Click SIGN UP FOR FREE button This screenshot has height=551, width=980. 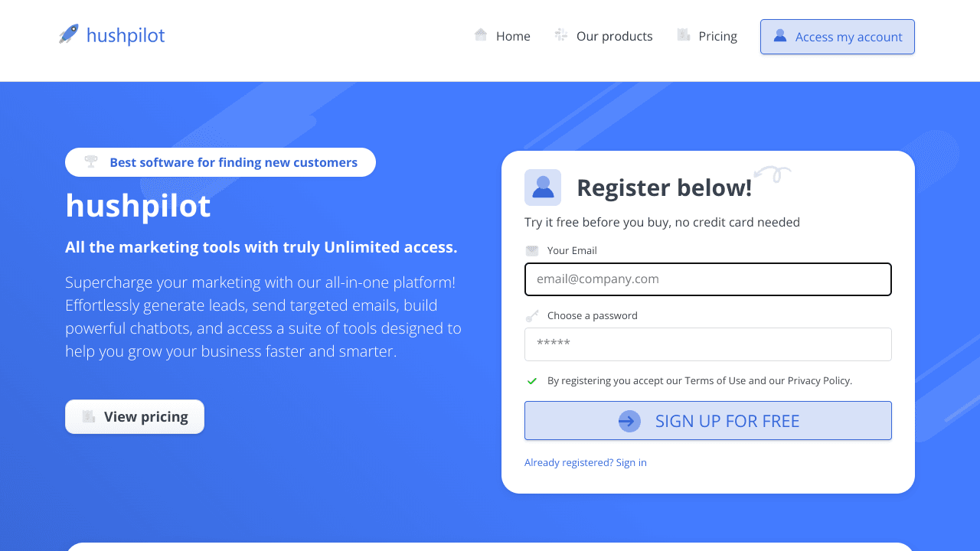708,421
